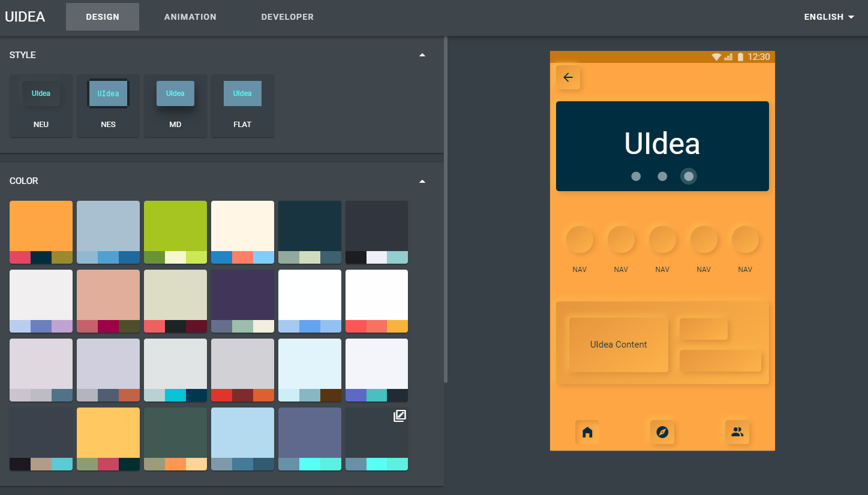This screenshot has width=868, height=495.
Task: Open the DEVELOPER tab
Action: click(x=287, y=16)
